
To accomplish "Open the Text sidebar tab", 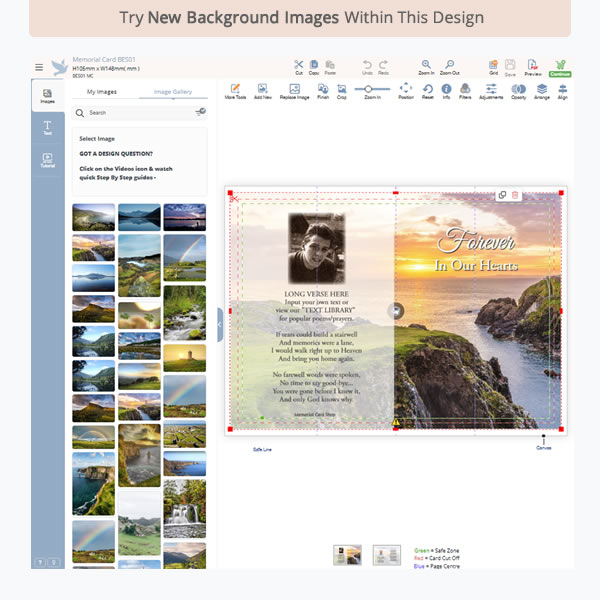I will [47, 127].
